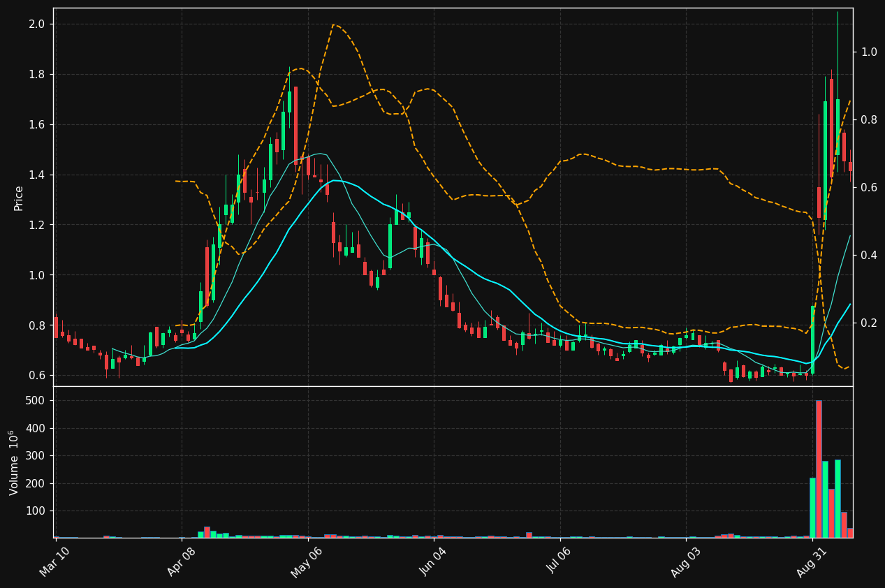Click the Volume 10^6 axis title
Viewport: 885px width, 588px height.
coord(14,462)
